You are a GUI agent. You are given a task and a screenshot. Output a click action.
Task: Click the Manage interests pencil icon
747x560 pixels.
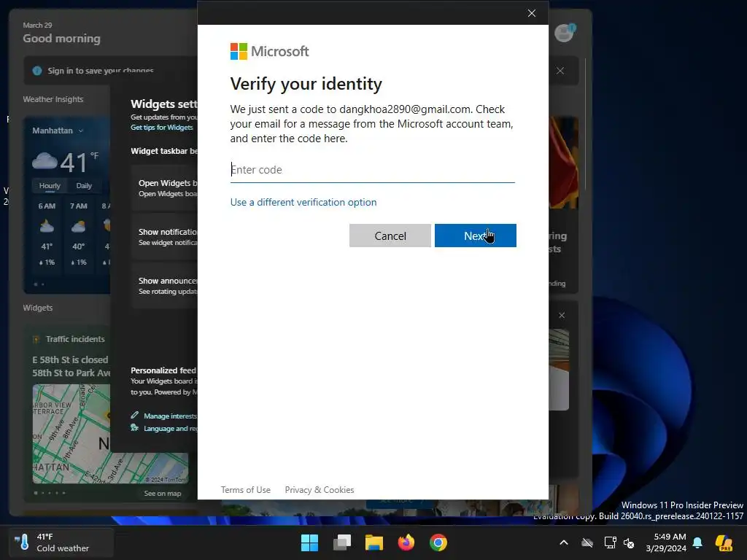coord(135,415)
